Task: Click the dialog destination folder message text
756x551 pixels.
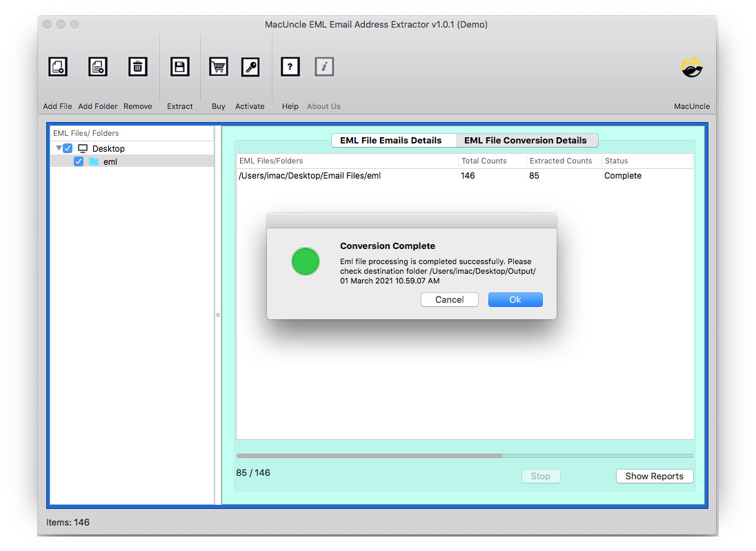Action: [438, 271]
